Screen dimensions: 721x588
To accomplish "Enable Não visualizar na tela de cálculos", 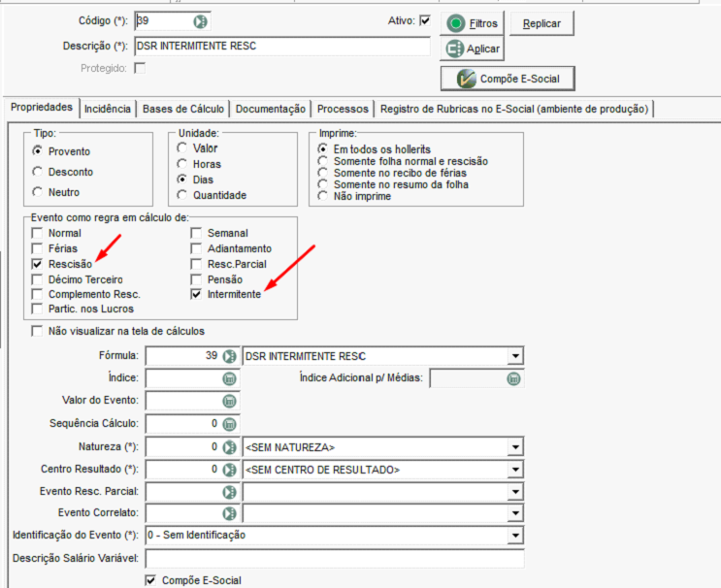I will coord(37,331).
